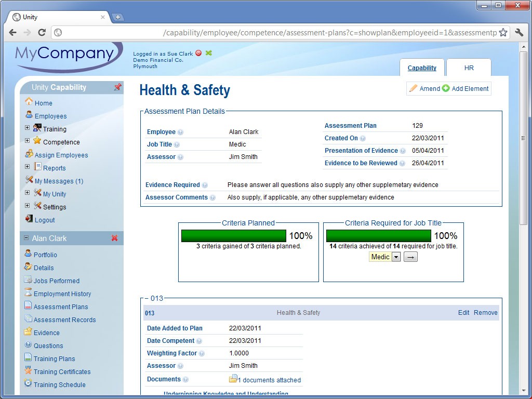Expand the Training tree node
Screen dimensions: 532x399
click(27, 128)
